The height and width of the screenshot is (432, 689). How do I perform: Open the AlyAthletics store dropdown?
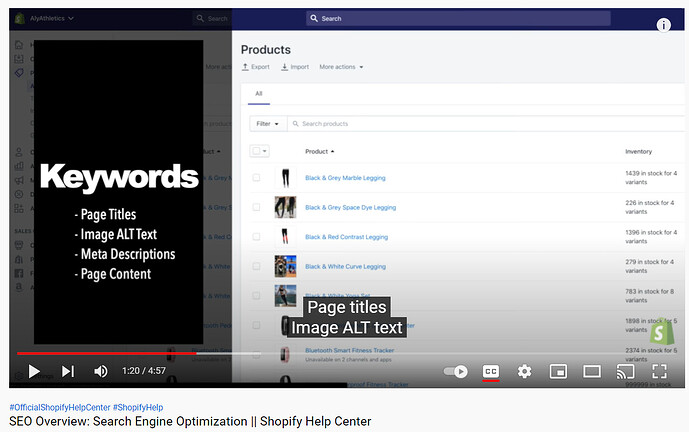click(x=51, y=18)
